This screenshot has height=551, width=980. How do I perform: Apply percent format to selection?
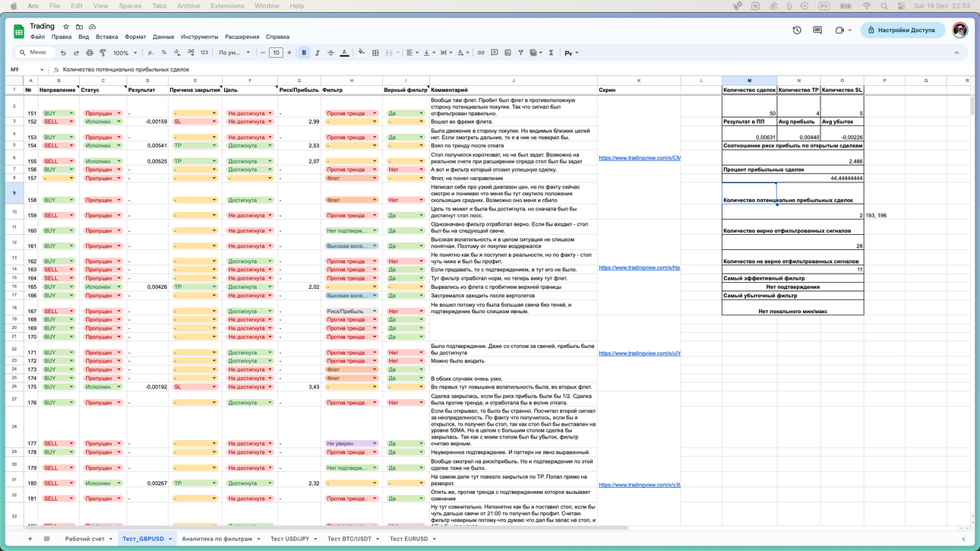[x=163, y=53]
